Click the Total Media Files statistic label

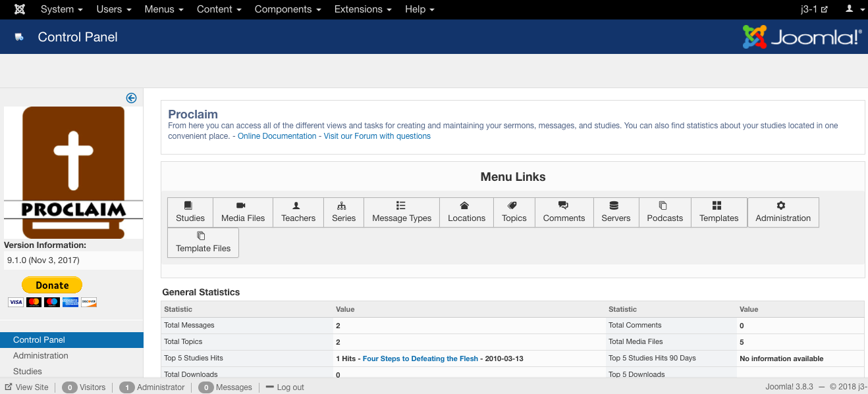click(x=636, y=341)
